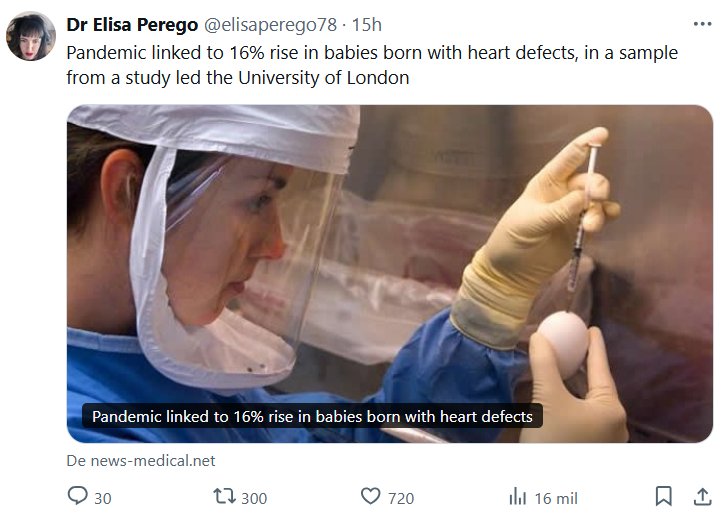Open the view analytics bar chart icon
The width and height of the screenshot is (726, 516).
coord(518,496)
